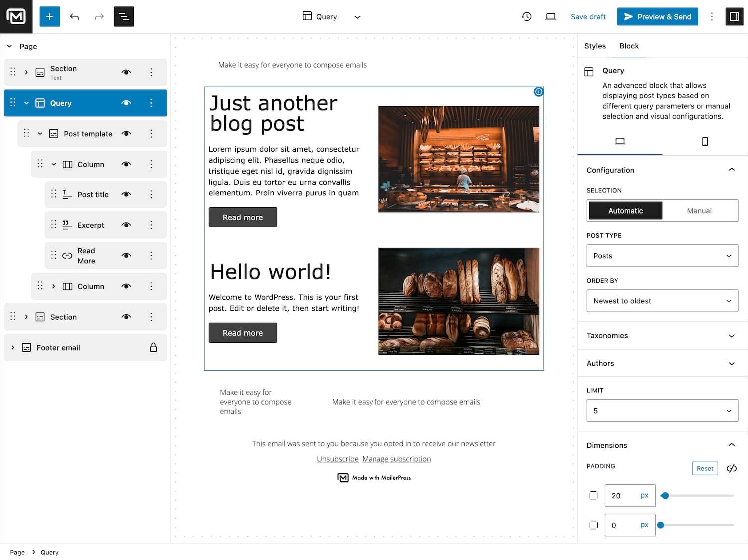The width and height of the screenshot is (748, 560).
Task: Collapse the Post template tree item
Action: pos(40,133)
